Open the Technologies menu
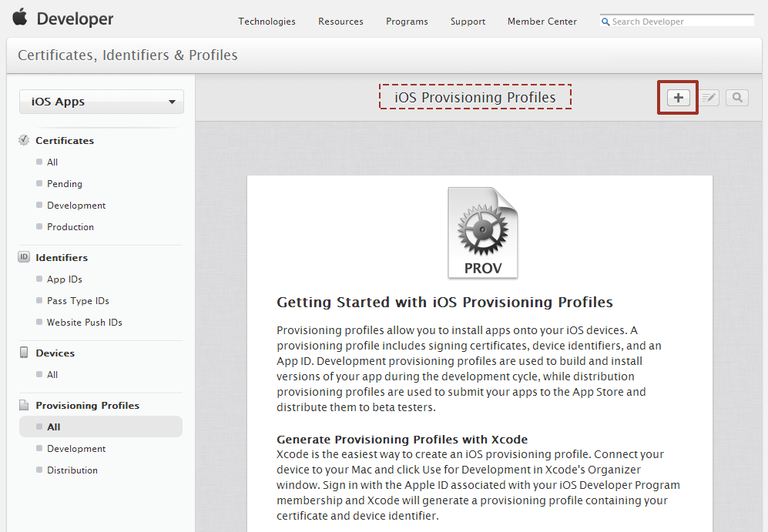This screenshot has width=768, height=532. (x=267, y=22)
